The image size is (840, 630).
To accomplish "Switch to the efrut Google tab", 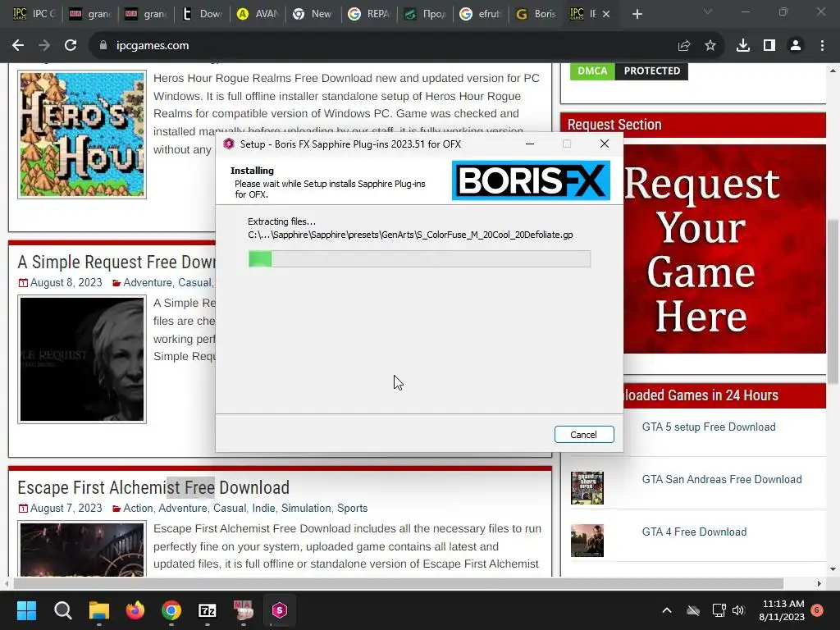I will [481, 14].
